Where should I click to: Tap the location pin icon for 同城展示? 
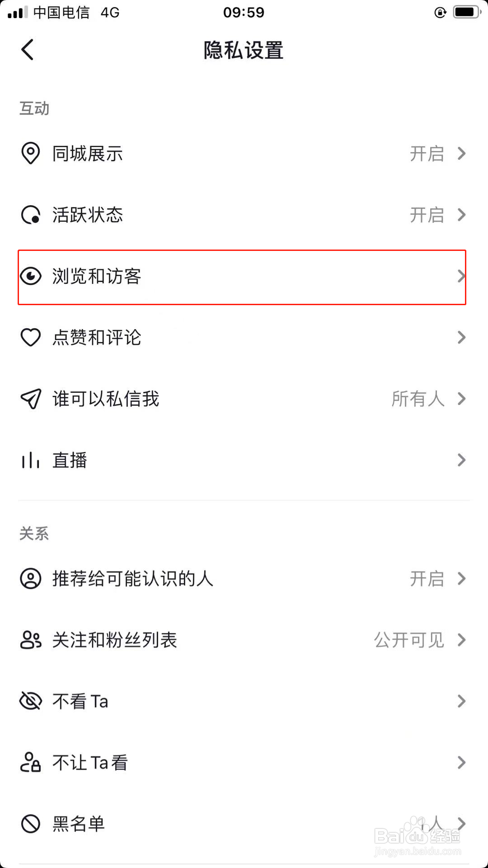tap(31, 153)
